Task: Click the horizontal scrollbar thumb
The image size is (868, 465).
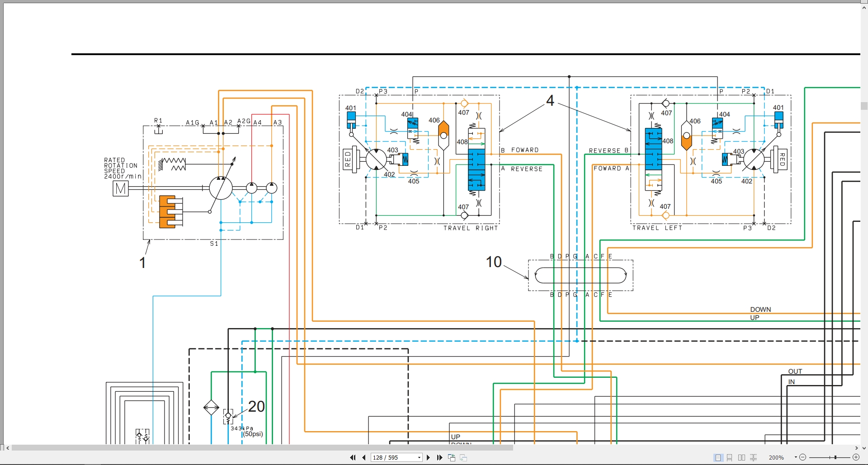Action: coord(262,448)
